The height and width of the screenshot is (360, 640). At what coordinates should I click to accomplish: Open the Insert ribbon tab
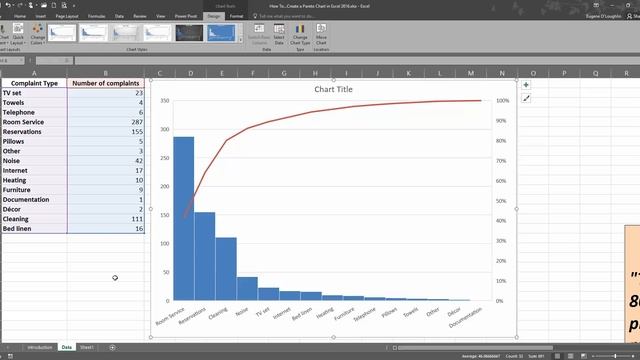(x=40, y=16)
